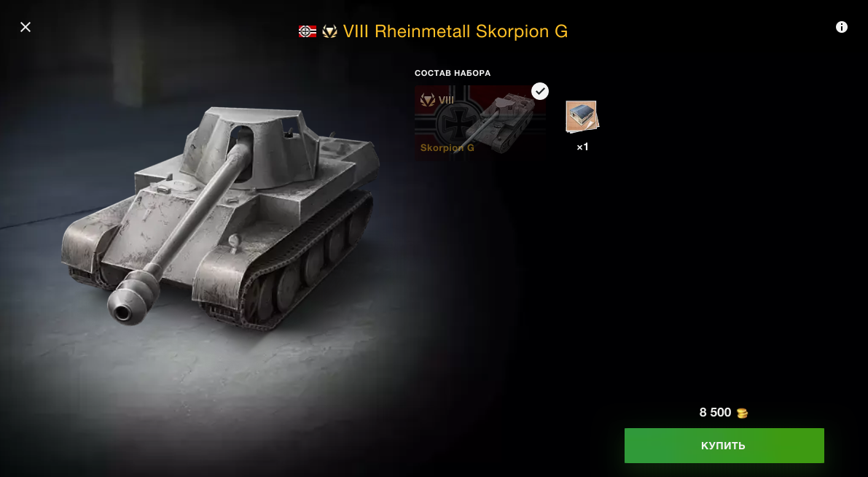Click the СОСТАВ НАБОРА heading
Image resolution: width=868 pixels, height=477 pixels.
tap(453, 73)
